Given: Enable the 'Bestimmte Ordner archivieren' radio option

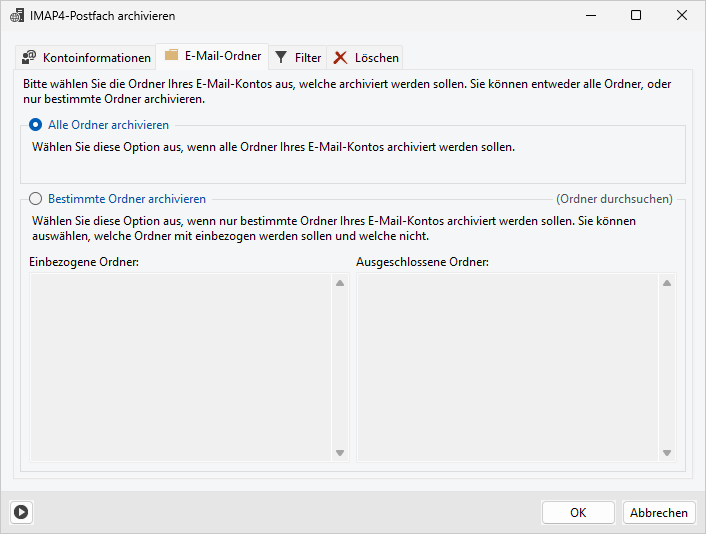Looking at the screenshot, I should click(37, 199).
